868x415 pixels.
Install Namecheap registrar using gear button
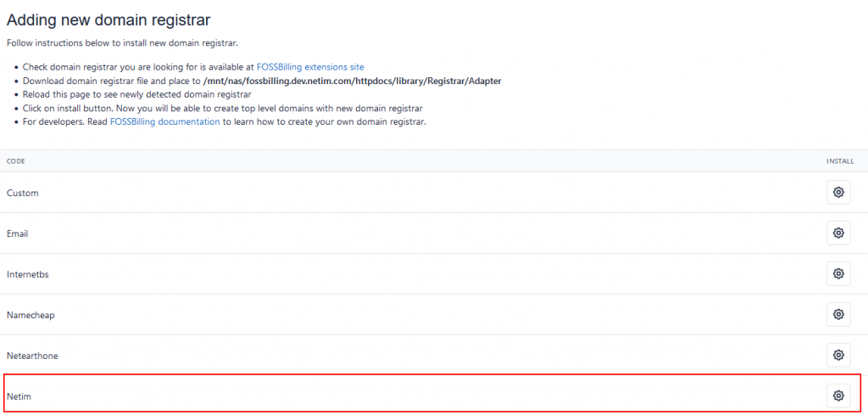(838, 314)
